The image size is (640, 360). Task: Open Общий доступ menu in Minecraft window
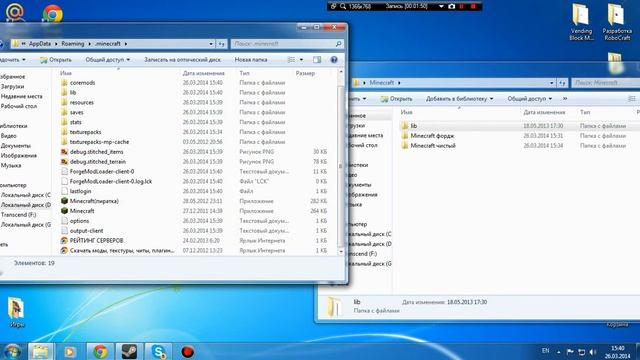pos(529,99)
